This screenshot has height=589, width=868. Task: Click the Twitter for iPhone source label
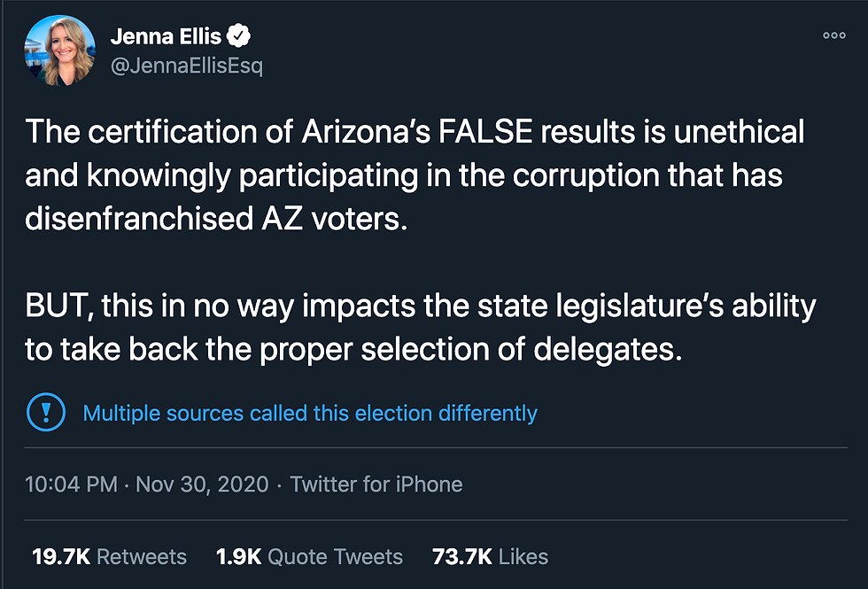[376, 484]
